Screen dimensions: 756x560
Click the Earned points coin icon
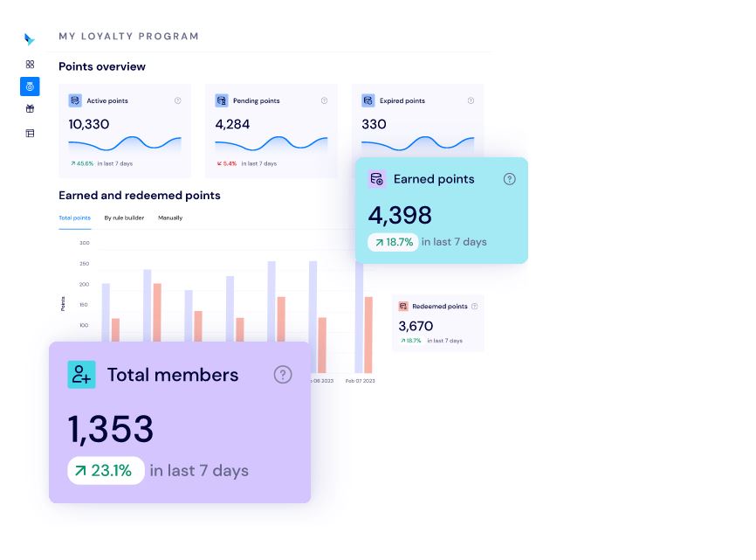click(x=377, y=179)
